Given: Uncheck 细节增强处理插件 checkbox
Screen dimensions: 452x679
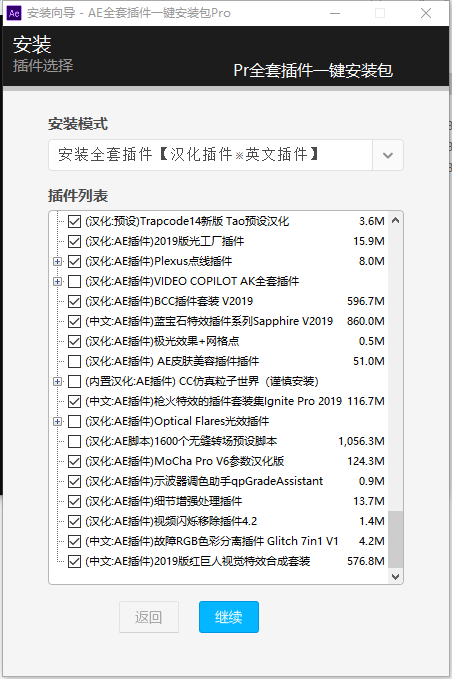Looking at the screenshot, I should pyautogui.click(x=74, y=501).
